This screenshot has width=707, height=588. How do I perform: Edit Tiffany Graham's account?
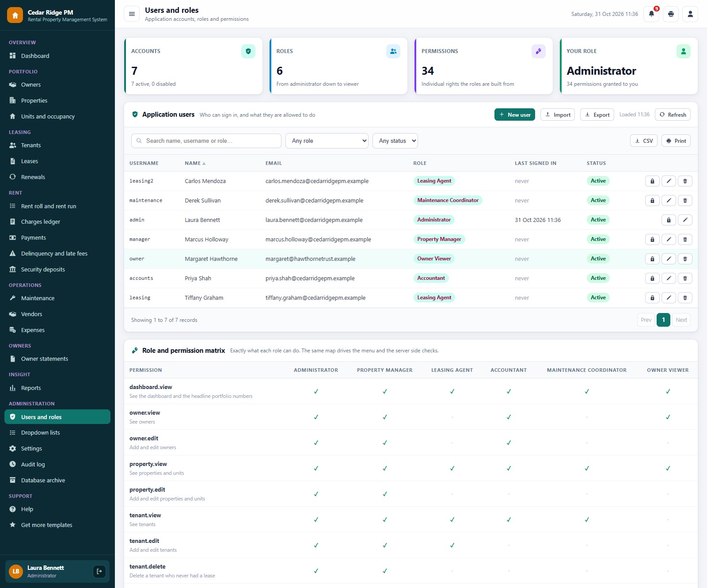tap(669, 298)
